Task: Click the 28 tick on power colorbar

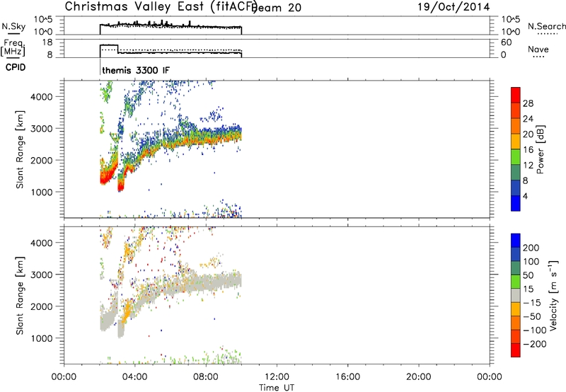Action: 528,103
